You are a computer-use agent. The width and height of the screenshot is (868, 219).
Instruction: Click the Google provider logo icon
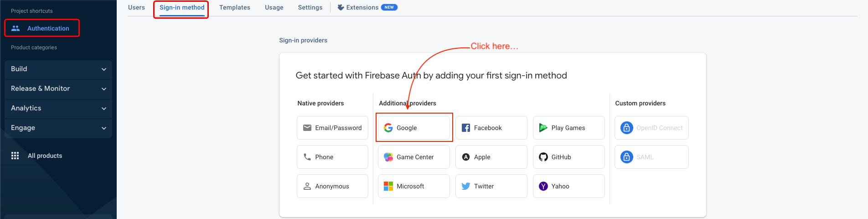[388, 128]
